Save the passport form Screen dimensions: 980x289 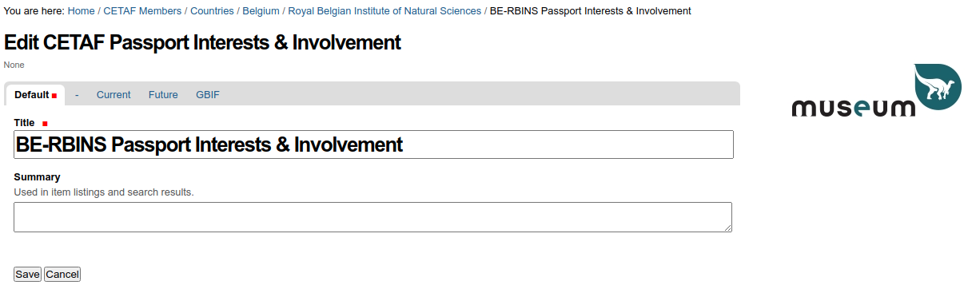coord(27,274)
